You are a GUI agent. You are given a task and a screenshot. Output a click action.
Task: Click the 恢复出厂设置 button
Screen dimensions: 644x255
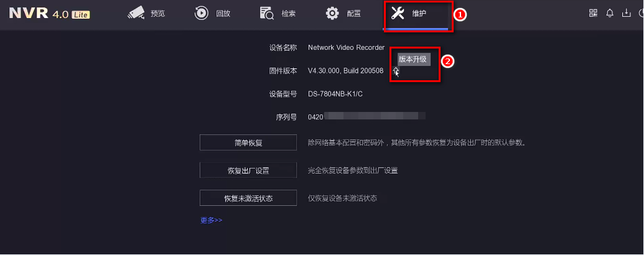click(x=248, y=170)
